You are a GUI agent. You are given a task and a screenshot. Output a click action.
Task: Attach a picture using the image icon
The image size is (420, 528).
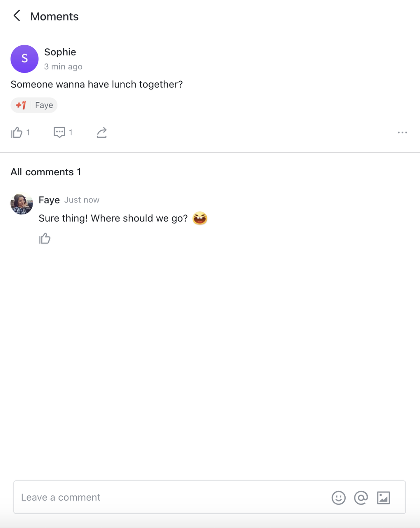pos(384,498)
